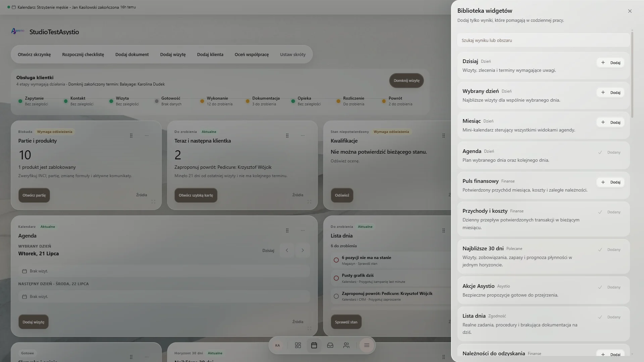Click Odśwież in Kwalifikacje card
This screenshot has height=362, width=644.
pos(342,195)
